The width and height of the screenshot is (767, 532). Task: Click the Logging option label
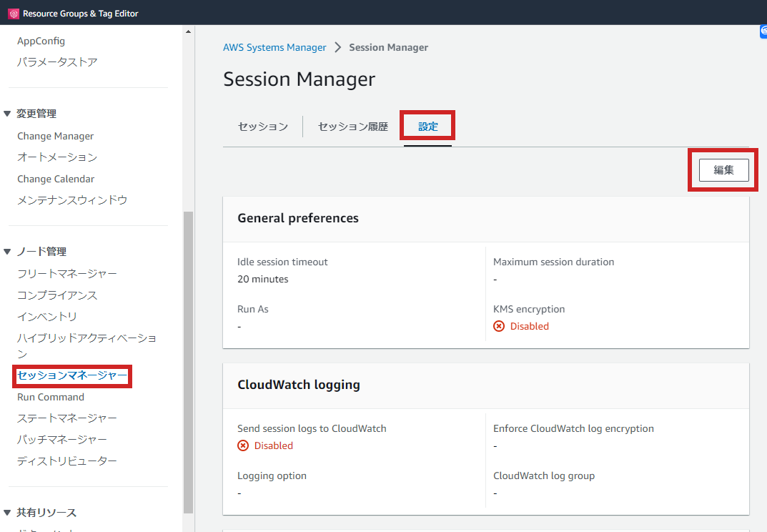[x=272, y=476]
